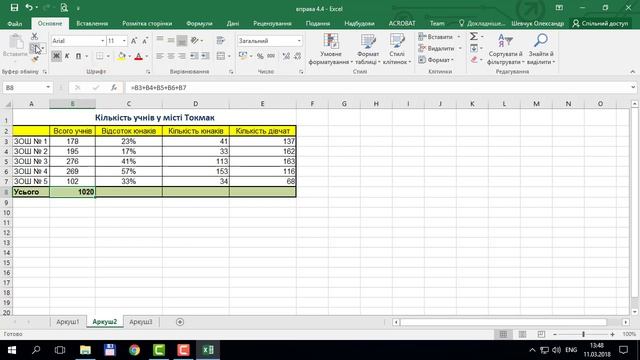Click the Спільний доступ share button
The image size is (640, 360).
(x=600, y=24)
